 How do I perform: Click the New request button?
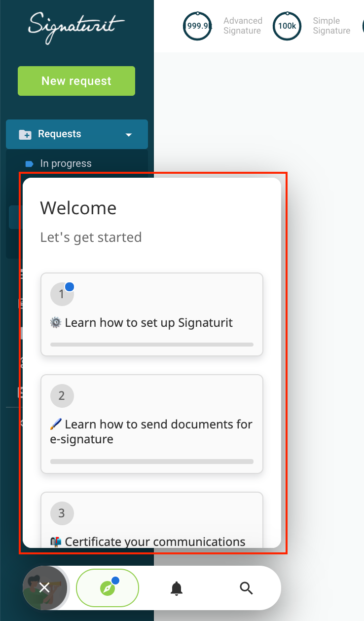point(76,81)
